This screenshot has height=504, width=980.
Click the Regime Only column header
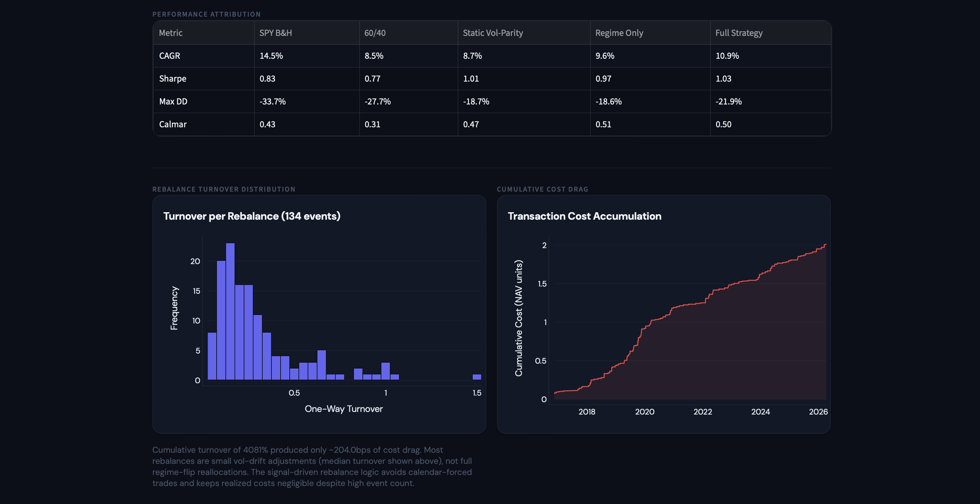pyautogui.click(x=619, y=33)
